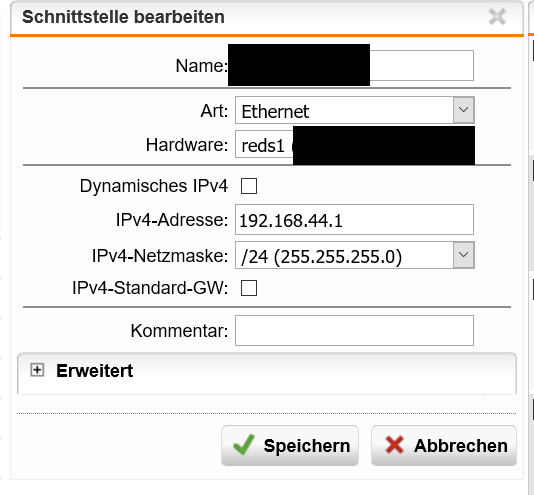This screenshot has width=534, height=495.
Task: Tick the IPv4-Standard-GW checkbox
Action: pos(249,288)
